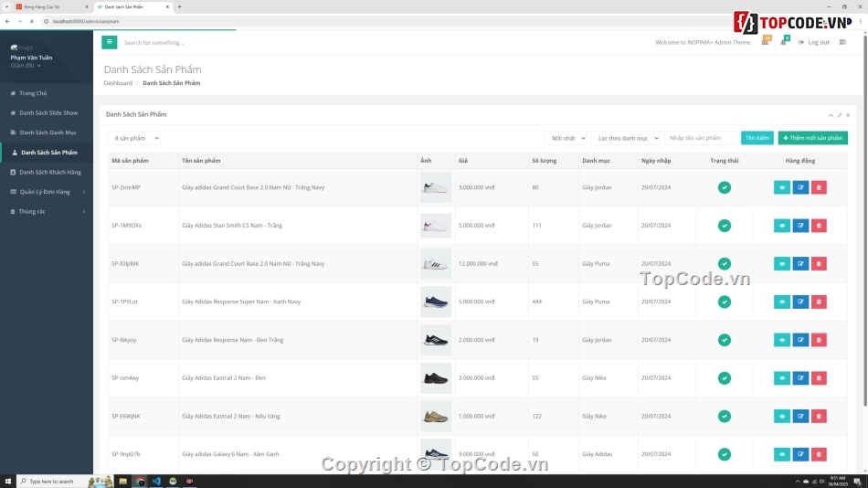Screen dimensions: 868x488
Task: Edit Giày Adidas Response Nam - Đen Trắng
Action: (800, 340)
